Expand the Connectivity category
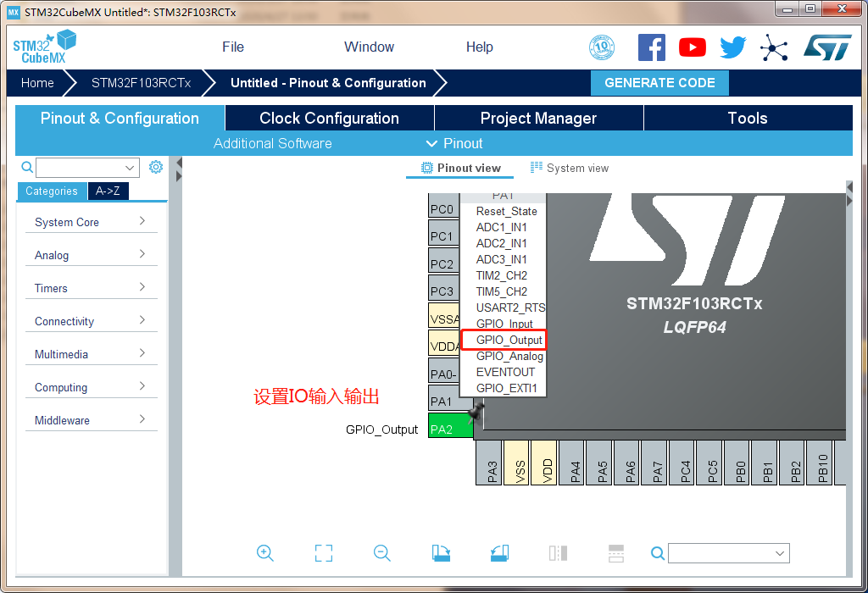Viewport: 868px width, 593px height. (92, 321)
